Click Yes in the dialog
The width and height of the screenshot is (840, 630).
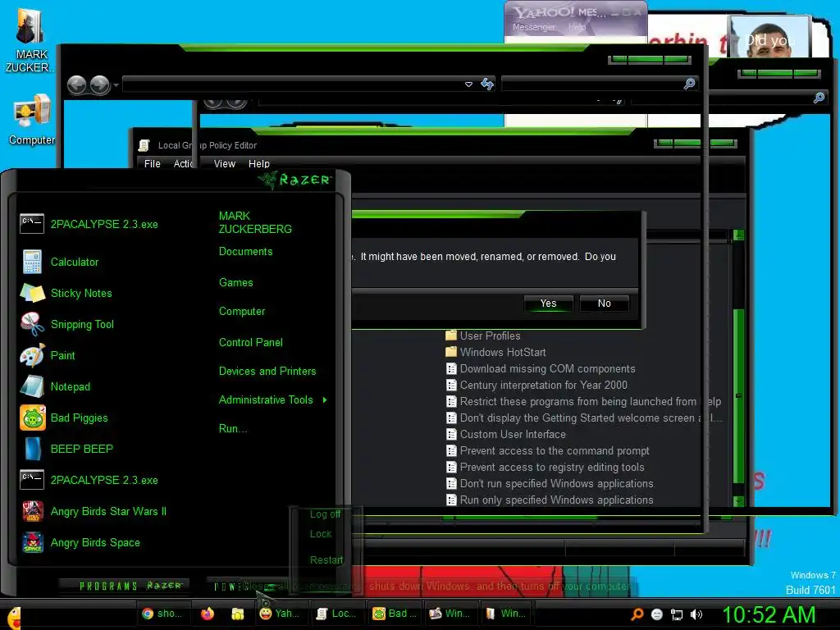548,304
